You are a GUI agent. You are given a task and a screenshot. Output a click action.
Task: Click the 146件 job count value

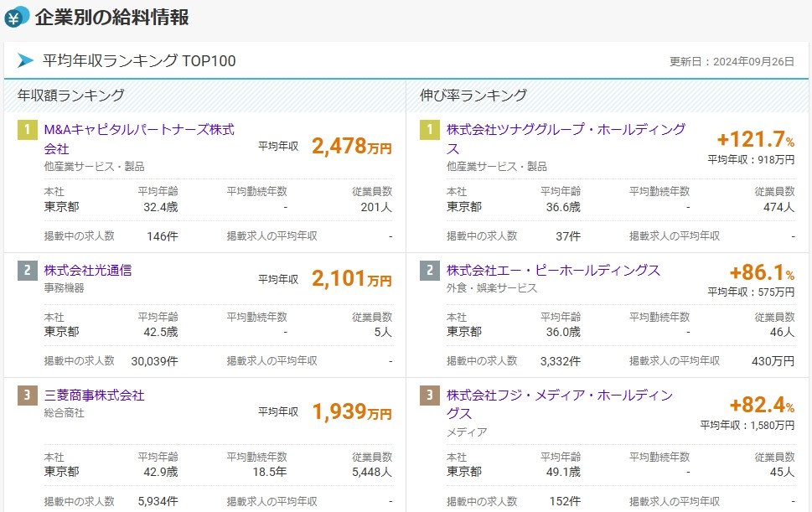[x=162, y=236]
